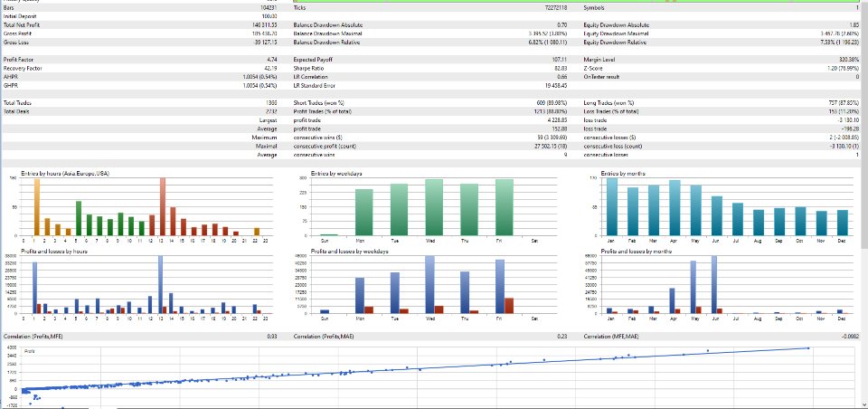Click the green history quality bar at top
Image resolution: width=868 pixels, height=409 pixels.
tap(576, 1)
